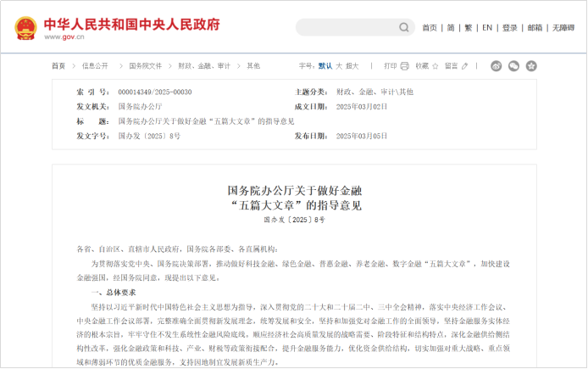The image size is (588, 369).
Task: Click the printer icon next to 打印
Action: coord(405,66)
